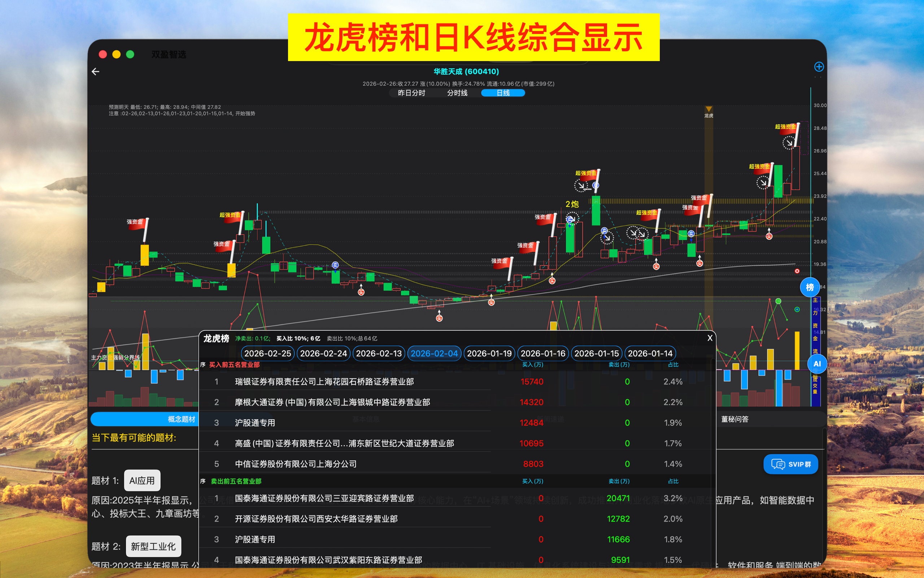Click the sell amount 12782
Screen dimensions: 924x578
pos(618,519)
